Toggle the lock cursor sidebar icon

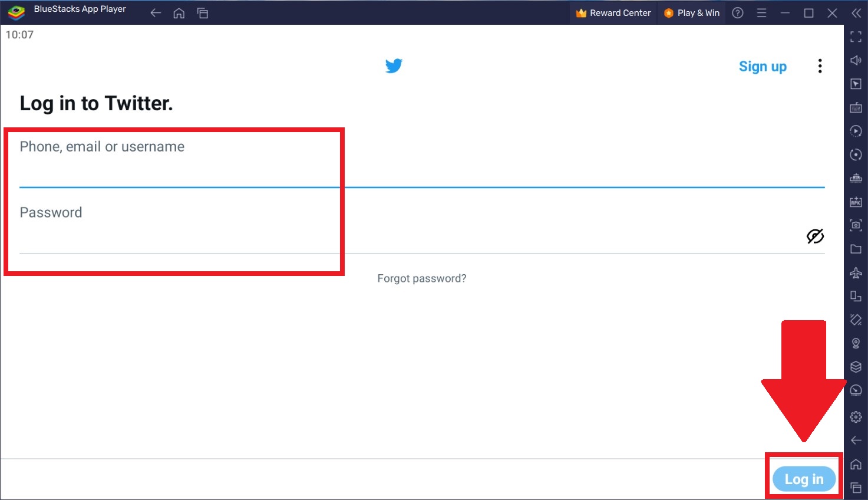tap(856, 84)
